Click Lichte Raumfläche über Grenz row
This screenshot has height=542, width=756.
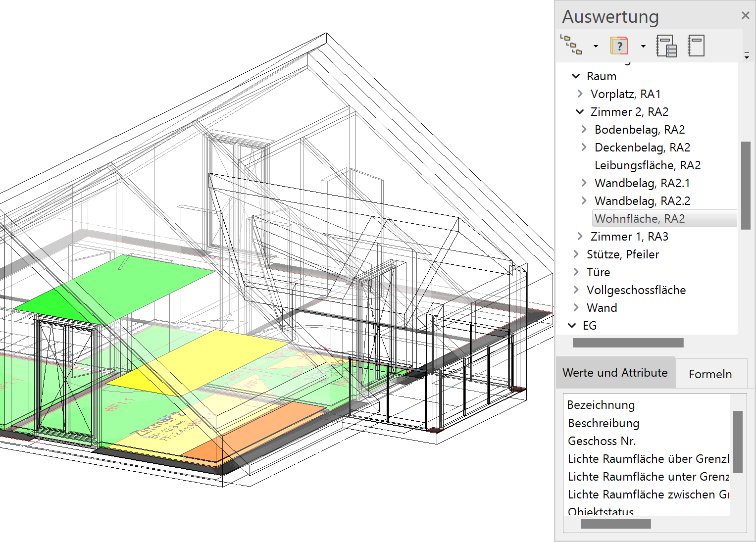(649, 459)
